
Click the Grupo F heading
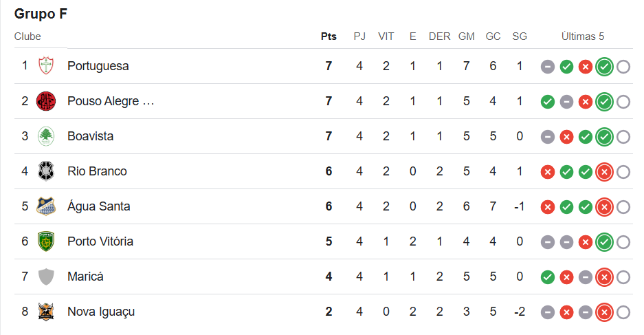(41, 14)
